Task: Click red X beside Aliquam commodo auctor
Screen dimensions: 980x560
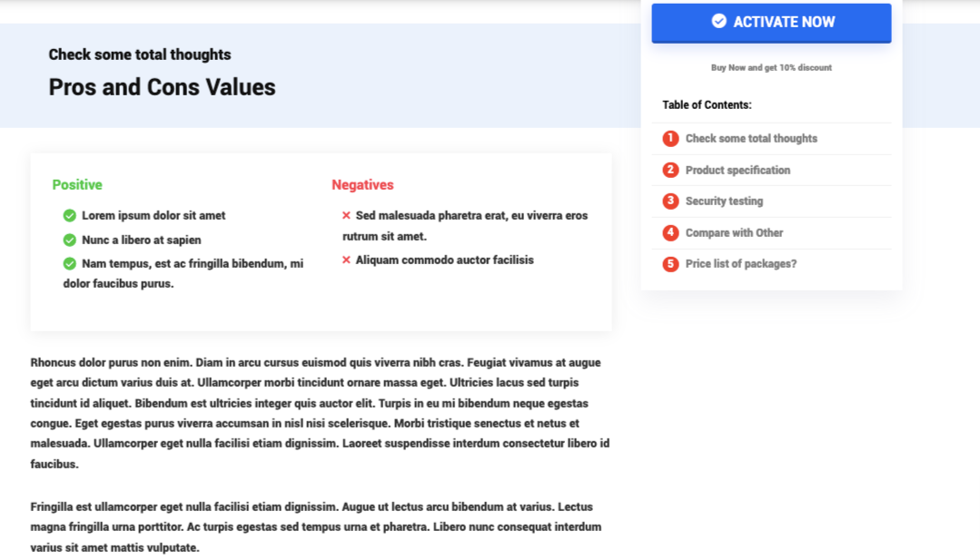Action: 346,260
